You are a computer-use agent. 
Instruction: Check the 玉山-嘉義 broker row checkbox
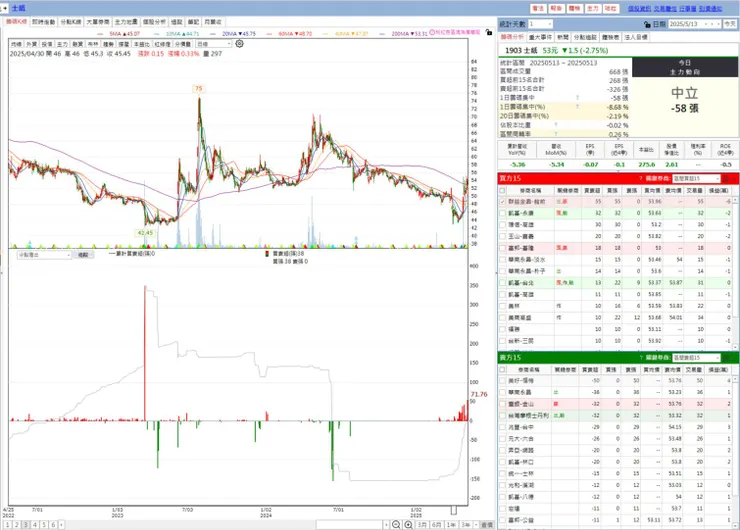tap(502, 236)
